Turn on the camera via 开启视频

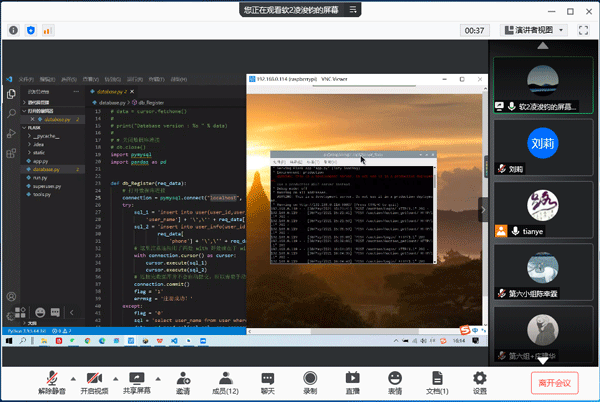[93, 377]
